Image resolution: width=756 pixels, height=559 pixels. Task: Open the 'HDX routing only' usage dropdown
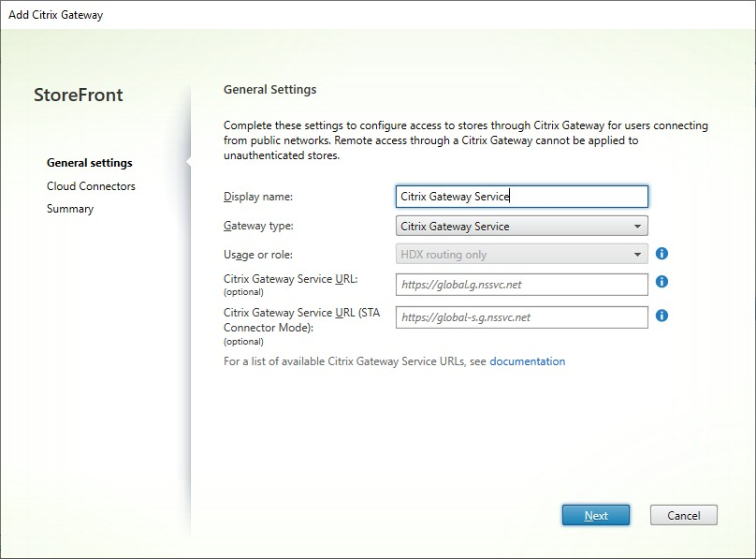pyautogui.click(x=521, y=254)
